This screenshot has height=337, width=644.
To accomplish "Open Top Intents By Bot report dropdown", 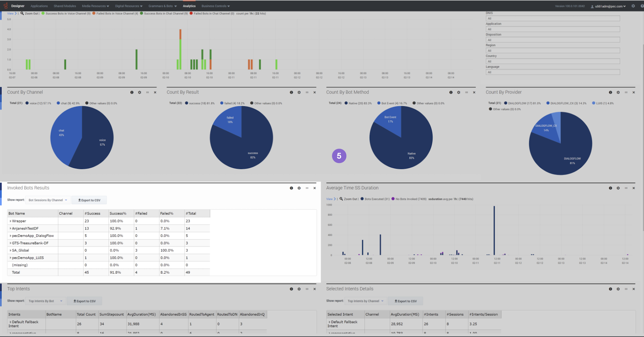I will click(x=45, y=301).
